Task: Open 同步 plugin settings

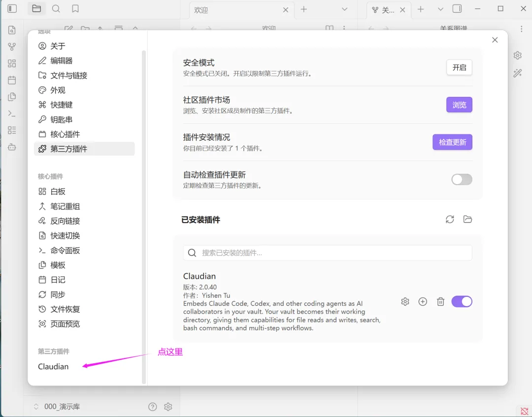Action: (85, 294)
